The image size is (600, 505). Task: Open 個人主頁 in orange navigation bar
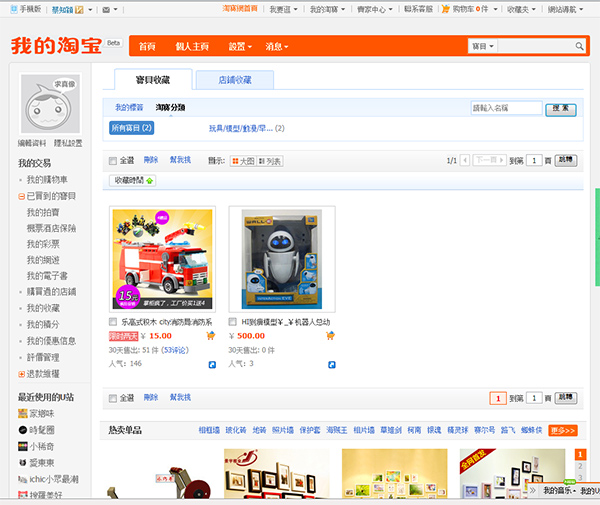coord(192,47)
